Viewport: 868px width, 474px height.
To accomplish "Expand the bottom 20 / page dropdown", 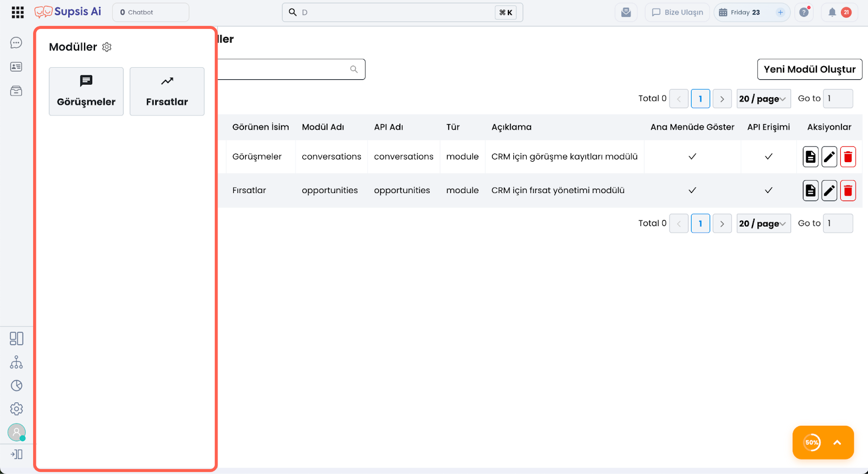I will tap(763, 223).
